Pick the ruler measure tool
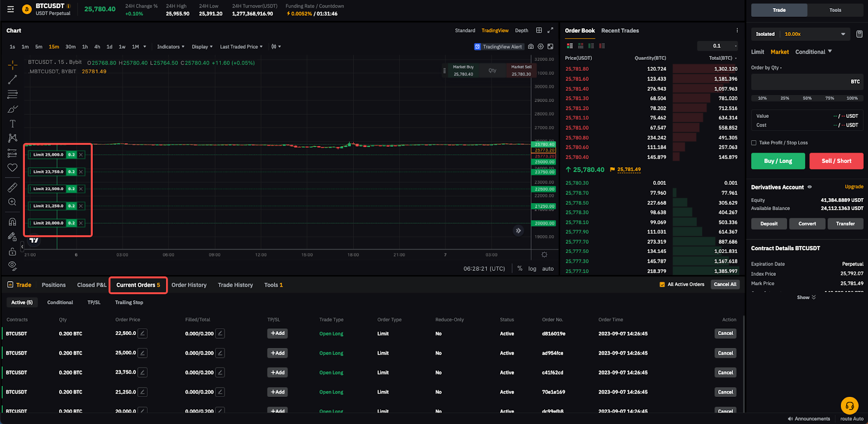Viewport: 868px width, 424px height. click(12, 187)
